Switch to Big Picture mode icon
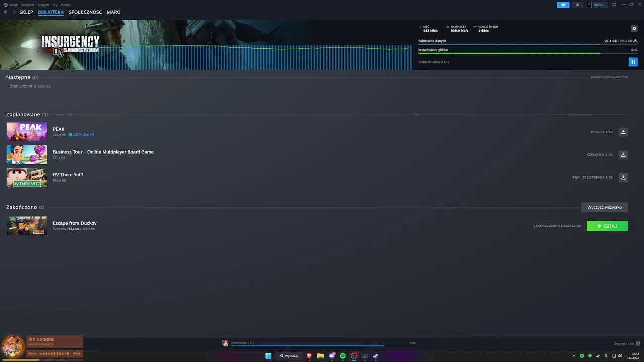This screenshot has width=644, height=362. coord(614,5)
